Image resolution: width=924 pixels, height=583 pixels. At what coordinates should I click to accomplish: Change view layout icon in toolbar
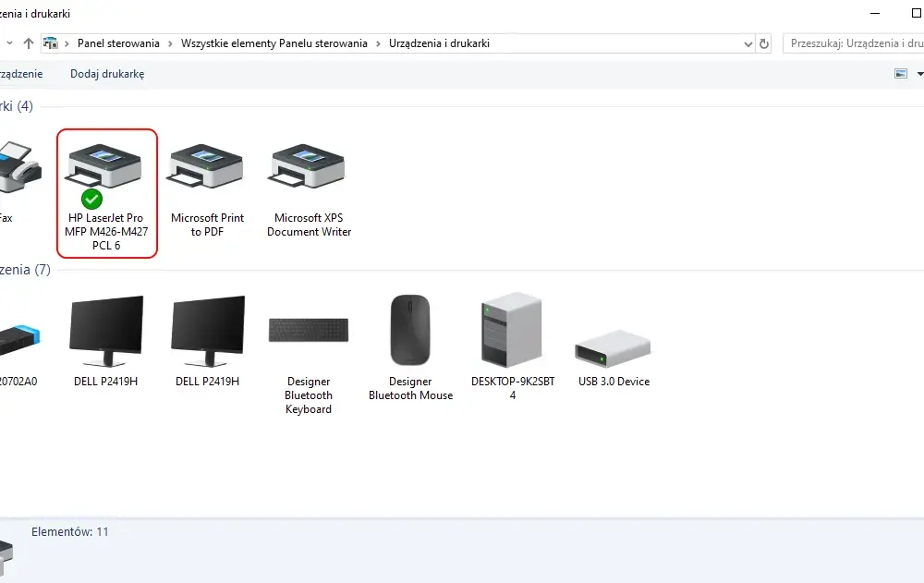pyautogui.click(x=900, y=74)
